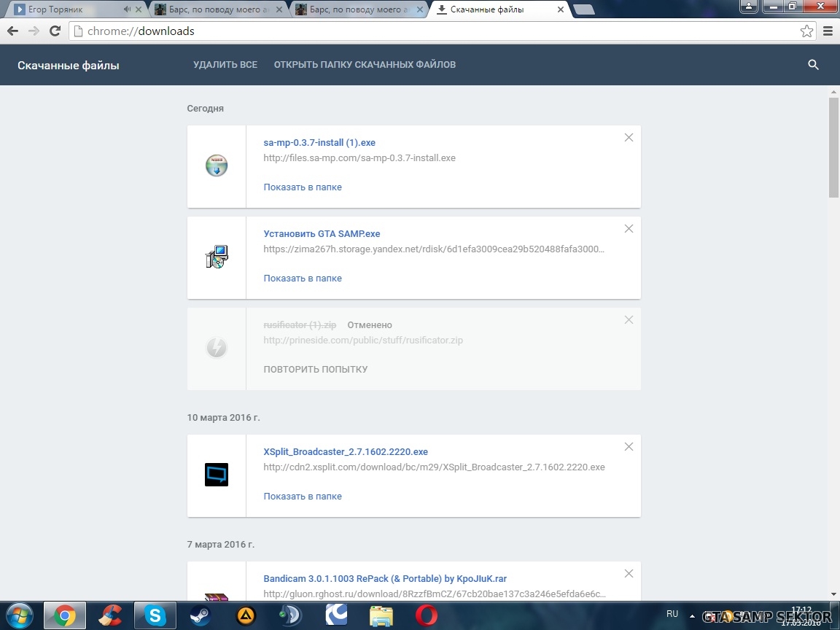Click the browser forward arrow
This screenshot has height=630, width=840.
point(34,31)
